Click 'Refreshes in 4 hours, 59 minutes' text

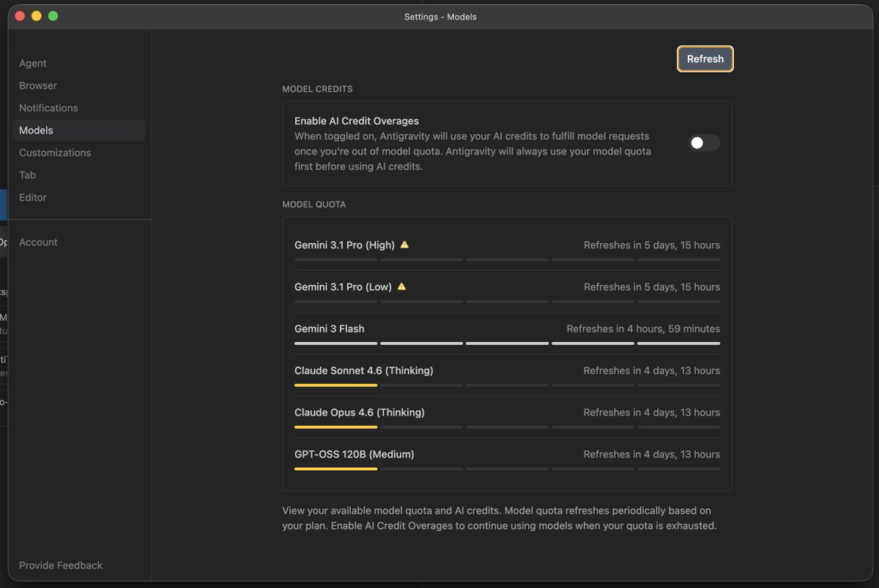click(643, 329)
